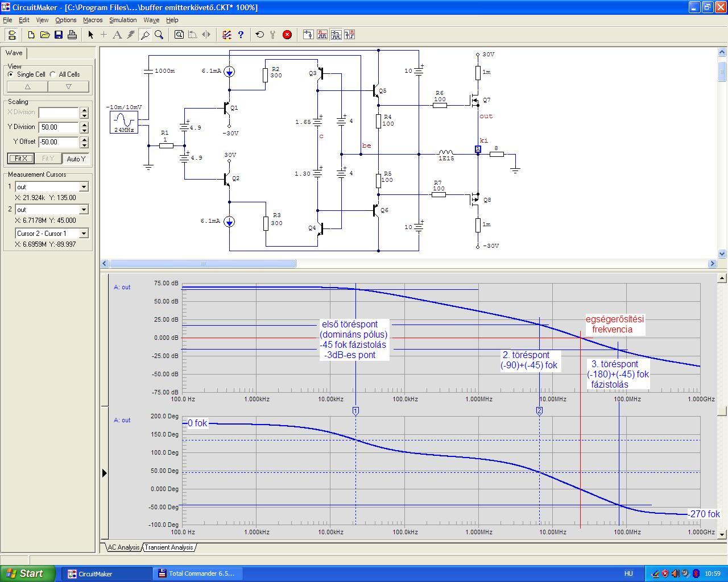Open the Simulation menu
Screen dimensions: 728x582
123,20
